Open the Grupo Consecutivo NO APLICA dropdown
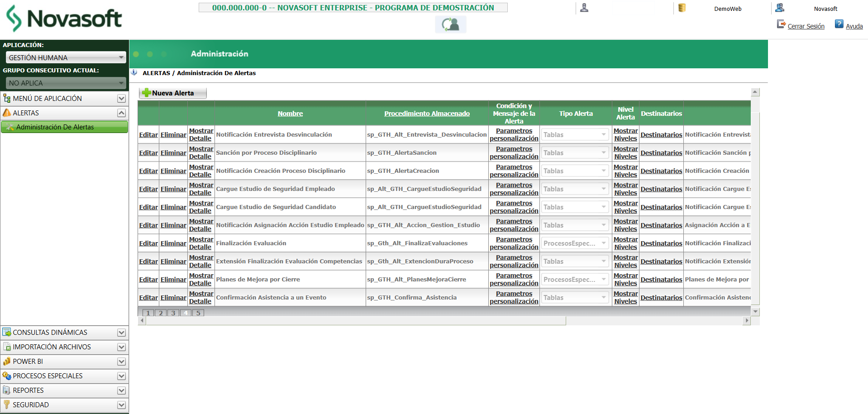Image resolution: width=868 pixels, height=414 pixels. [66, 83]
